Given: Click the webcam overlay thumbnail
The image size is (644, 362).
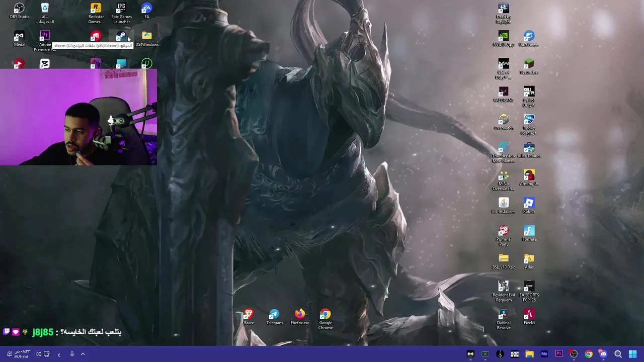Looking at the screenshot, I should [x=78, y=117].
